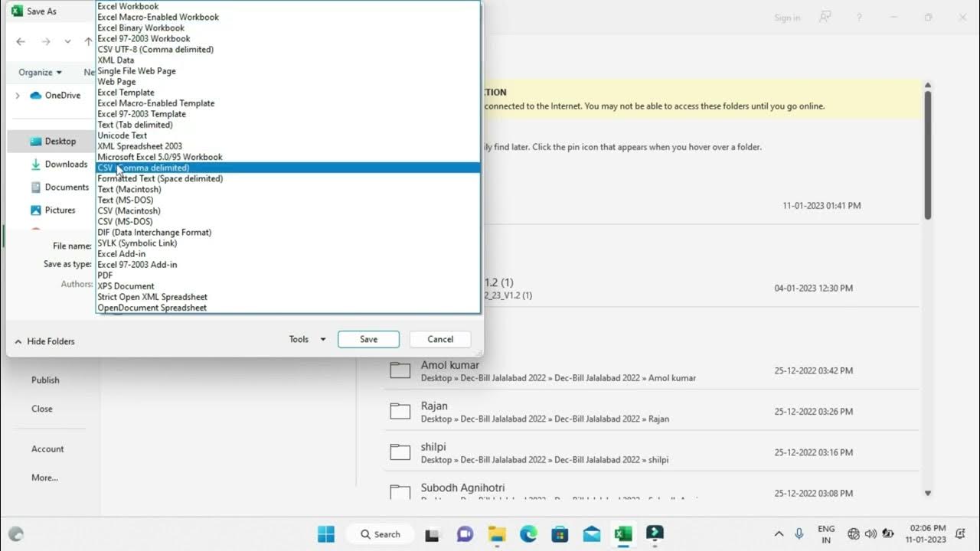
Task: Select Excel Workbook file type
Action: tap(288, 6)
